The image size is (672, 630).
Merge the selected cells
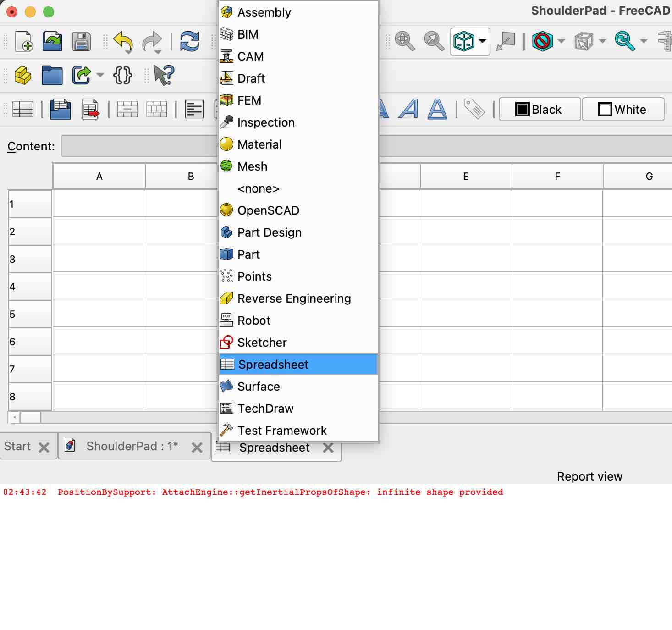point(127,109)
